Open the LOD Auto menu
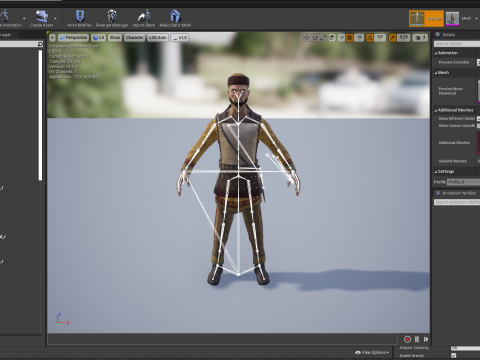Screen dimensions: 480x360 (157, 38)
